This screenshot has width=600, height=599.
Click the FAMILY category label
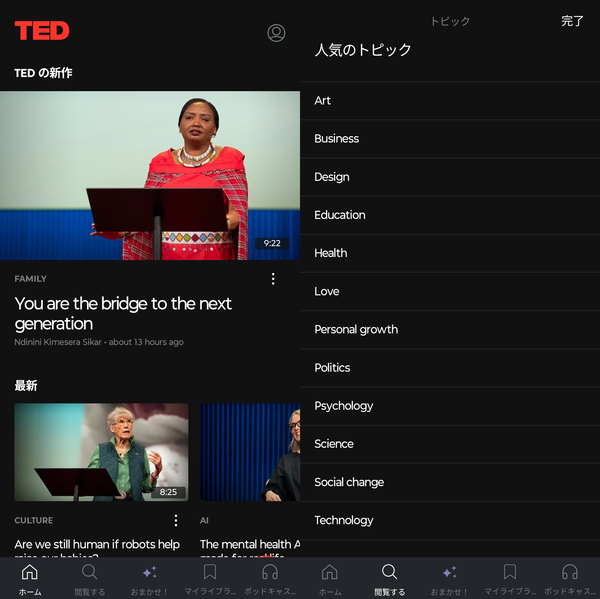click(31, 279)
